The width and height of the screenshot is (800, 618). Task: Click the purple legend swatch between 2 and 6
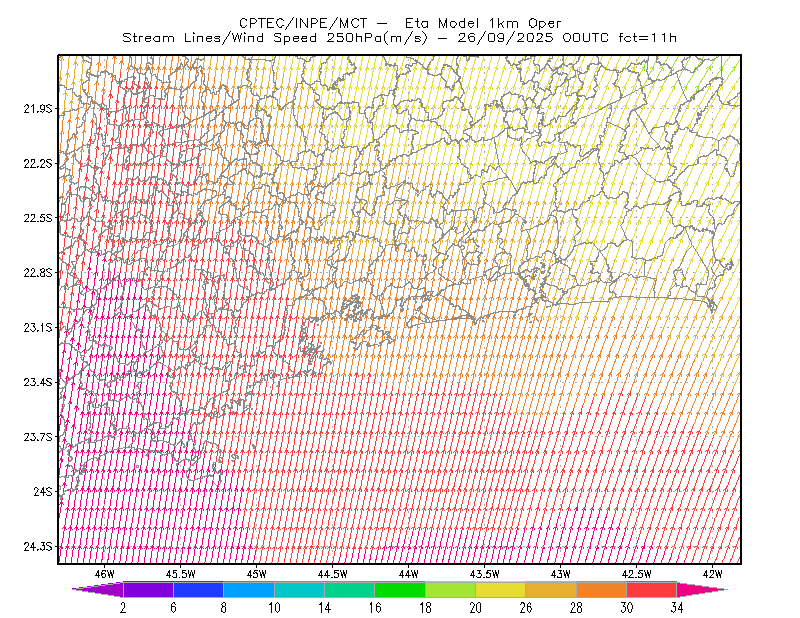pos(148,589)
